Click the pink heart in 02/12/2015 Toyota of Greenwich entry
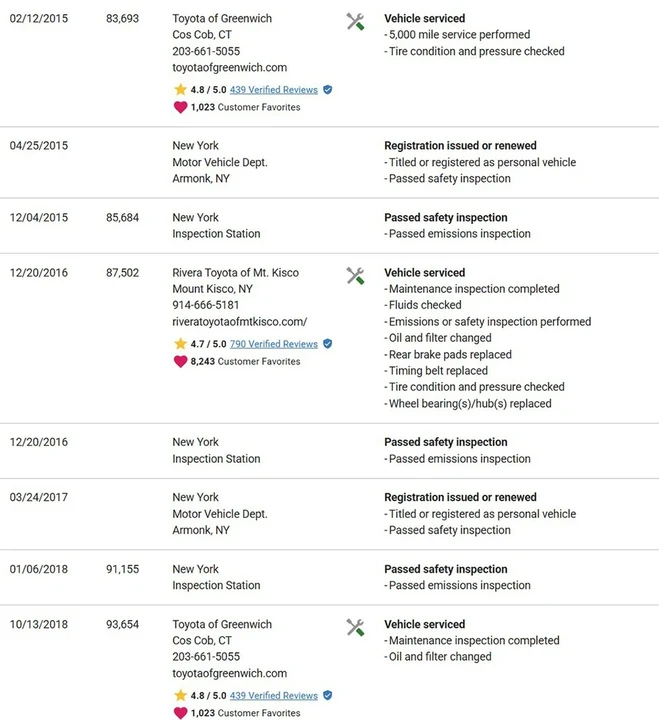 coord(180,107)
